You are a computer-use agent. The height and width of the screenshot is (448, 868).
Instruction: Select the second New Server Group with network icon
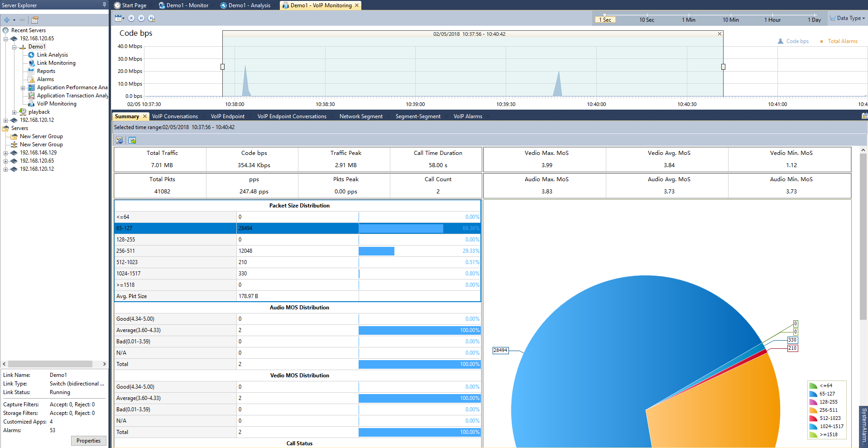(41, 145)
